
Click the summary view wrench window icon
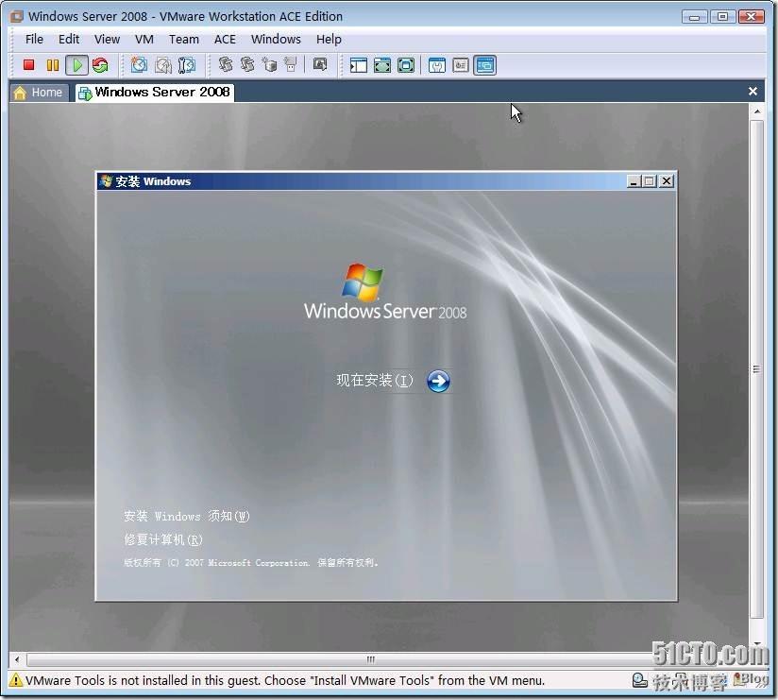pyautogui.click(x=436, y=65)
